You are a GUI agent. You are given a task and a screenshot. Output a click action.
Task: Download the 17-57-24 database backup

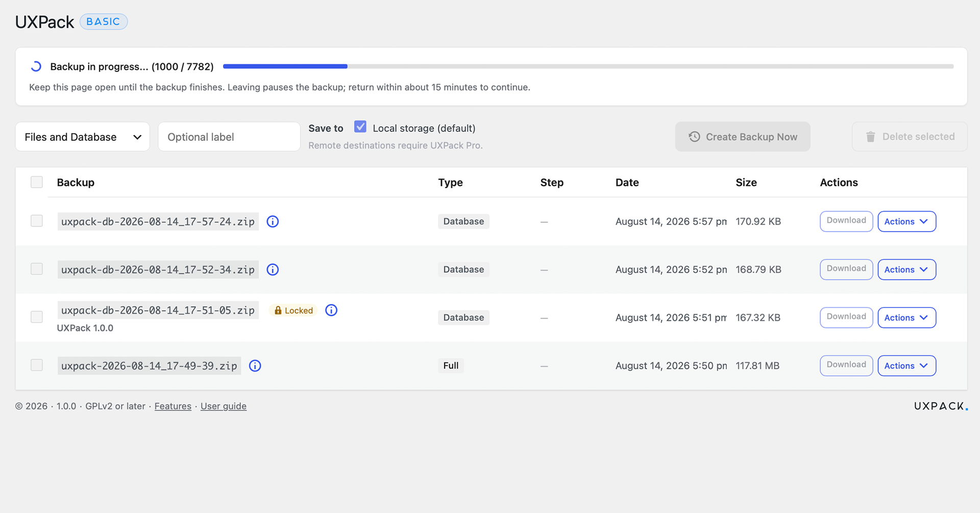(x=846, y=221)
